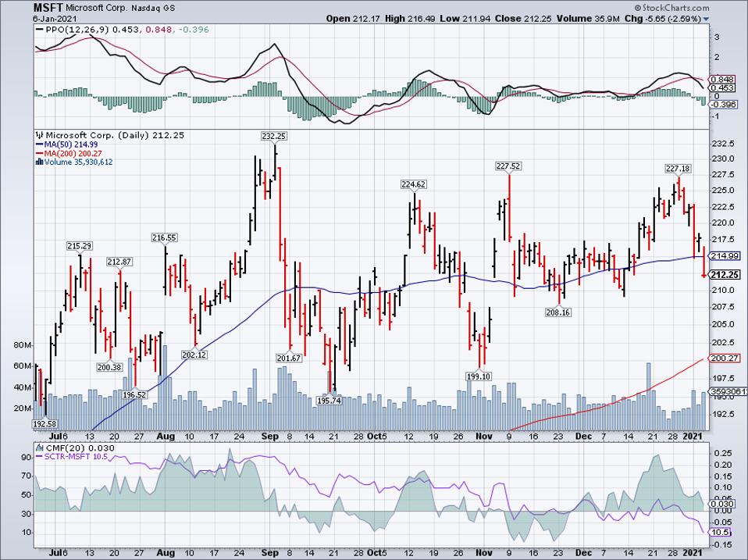The height and width of the screenshot is (560, 748).
Task: Click the SCTR-MSFT 10.5 legend text
Action: pyautogui.click(x=77, y=457)
